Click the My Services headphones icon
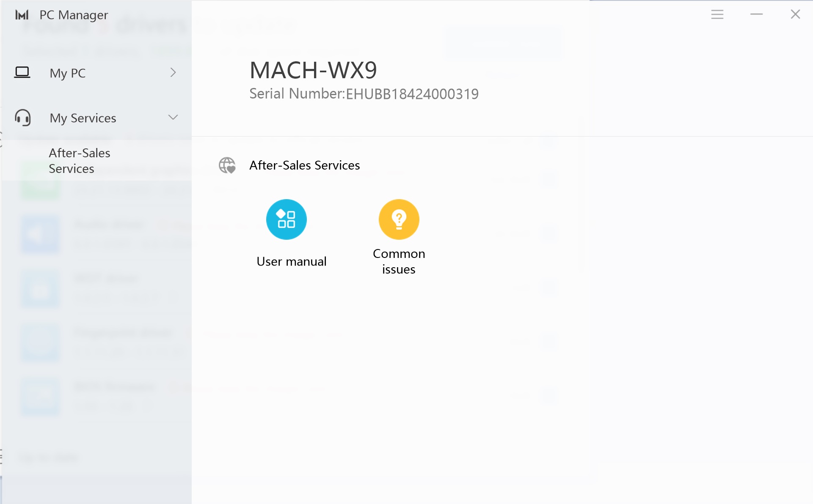The image size is (813, 504). tap(21, 117)
